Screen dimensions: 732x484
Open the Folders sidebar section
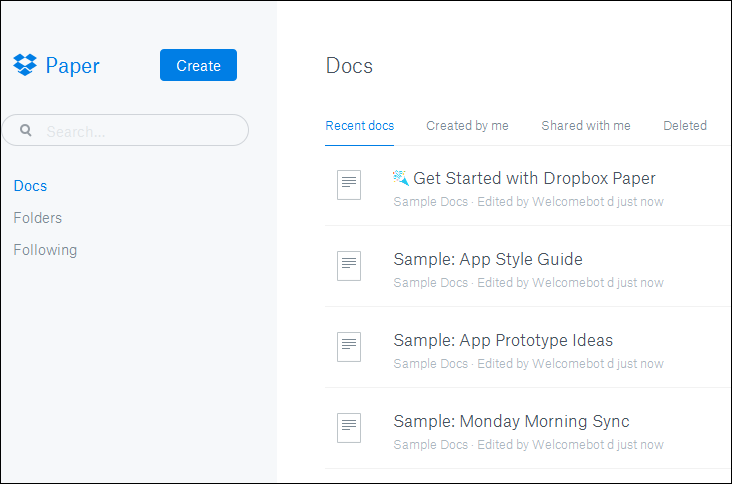pos(38,218)
